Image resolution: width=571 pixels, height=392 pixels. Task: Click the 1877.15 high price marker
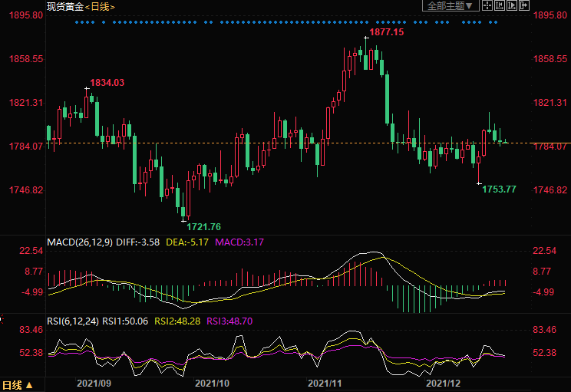coord(386,33)
